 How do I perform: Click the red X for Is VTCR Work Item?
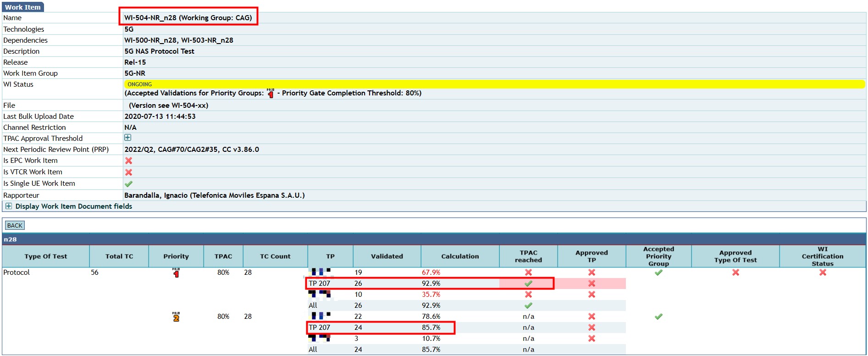(x=129, y=172)
